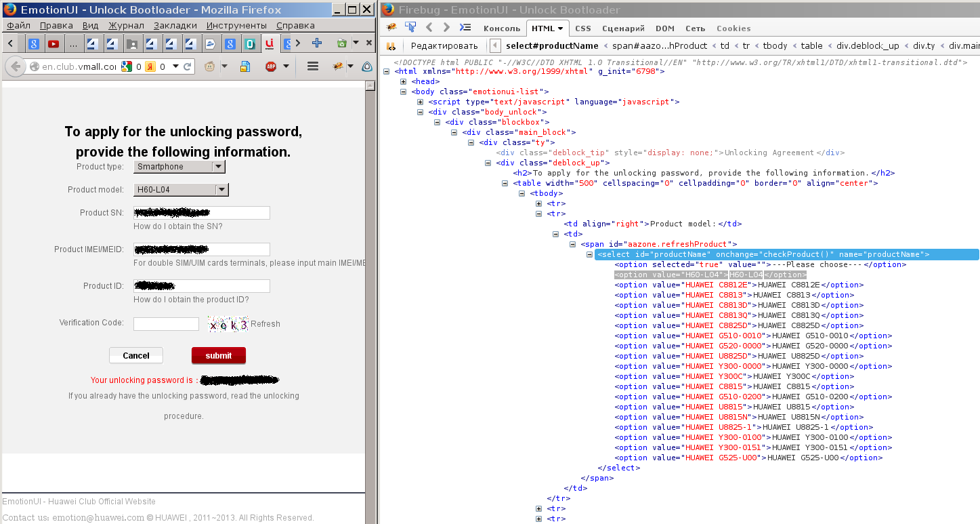Switch to Firebug Cookies tab
Image resolution: width=980 pixels, height=524 pixels.
pos(733,28)
